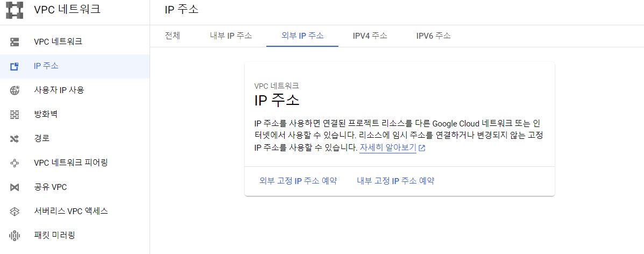Open VPC 네트워크 피어링 in the sidebar
The width and height of the screenshot is (644, 254).
point(75,163)
